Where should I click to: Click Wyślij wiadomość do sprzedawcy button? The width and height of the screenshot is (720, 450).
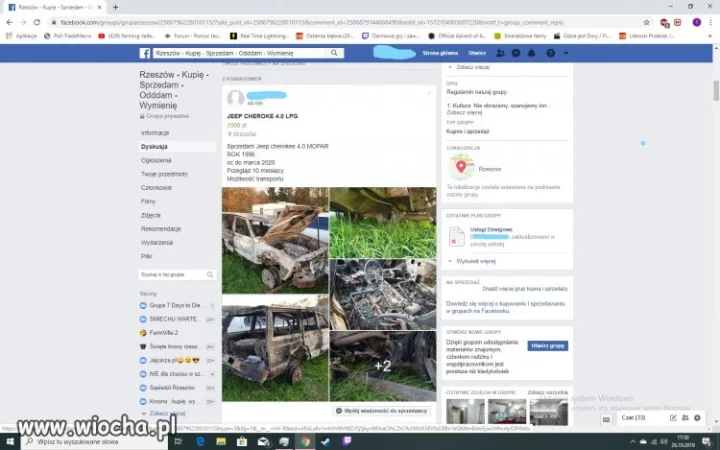click(382, 411)
